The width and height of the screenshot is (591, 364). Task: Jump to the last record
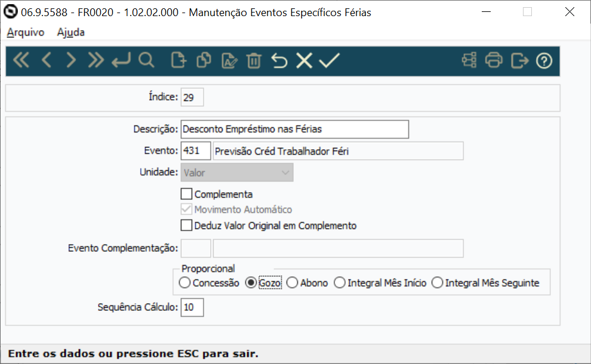[x=96, y=60]
